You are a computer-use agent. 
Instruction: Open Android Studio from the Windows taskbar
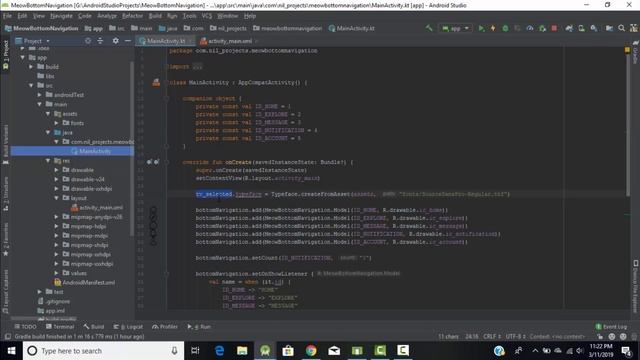click(x=265, y=350)
